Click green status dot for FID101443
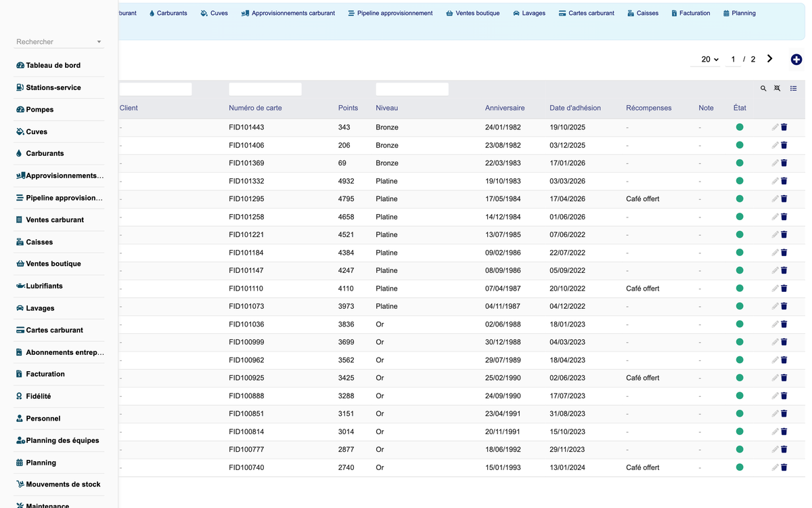This screenshot has width=812, height=508. coord(740,127)
